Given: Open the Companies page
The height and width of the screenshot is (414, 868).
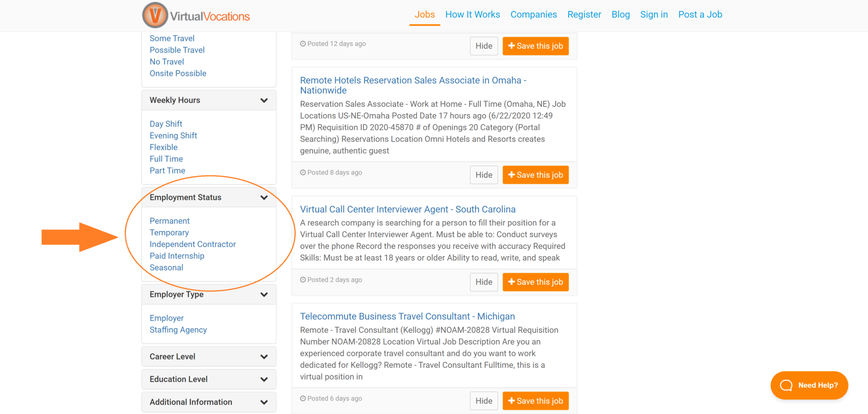Looking at the screenshot, I should pos(534,14).
